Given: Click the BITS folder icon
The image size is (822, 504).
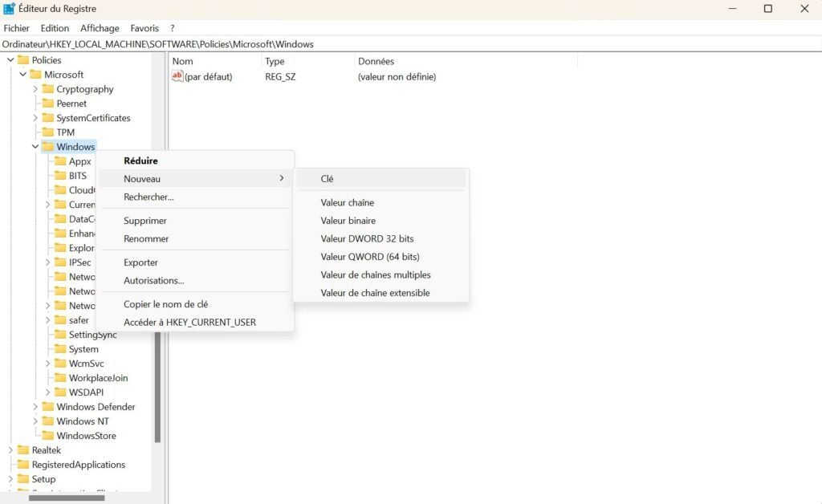Looking at the screenshot, I should click(60, 175).
